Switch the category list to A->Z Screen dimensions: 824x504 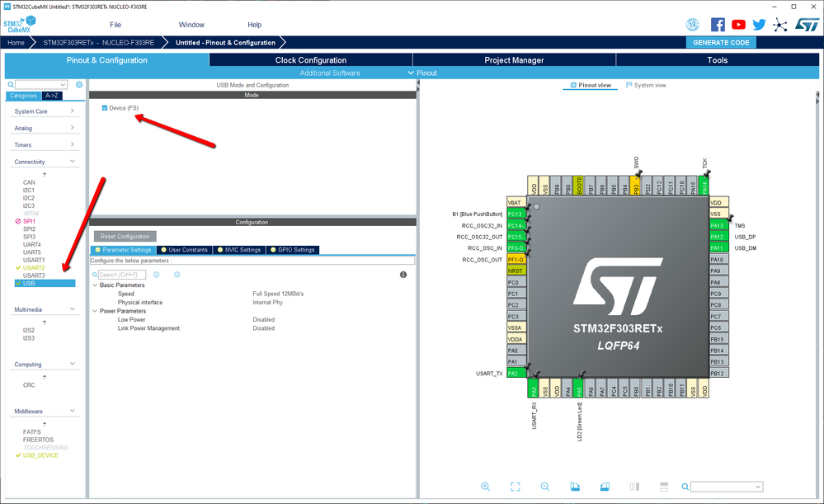coord(51,96)
